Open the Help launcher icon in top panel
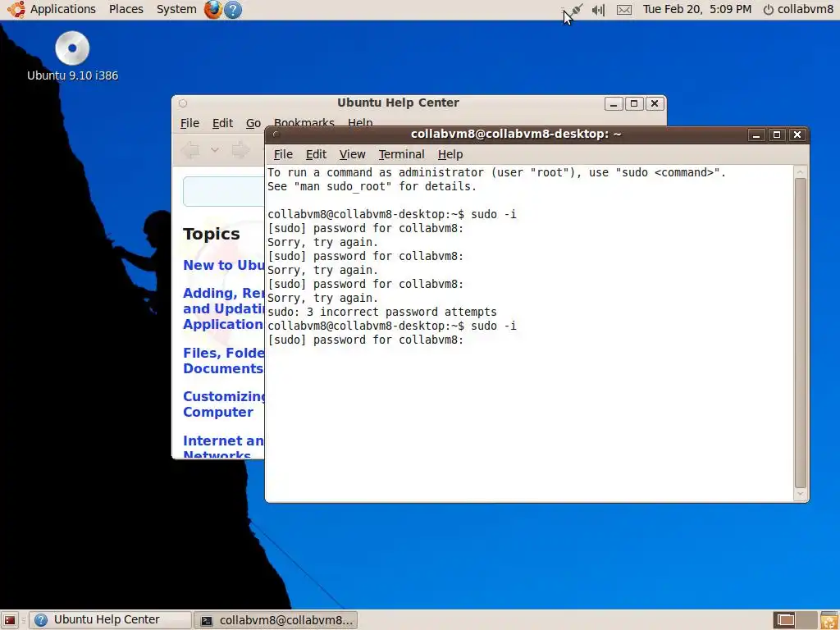Image resolution: width=840 pixels, height=630 pixels. [232, 10]
